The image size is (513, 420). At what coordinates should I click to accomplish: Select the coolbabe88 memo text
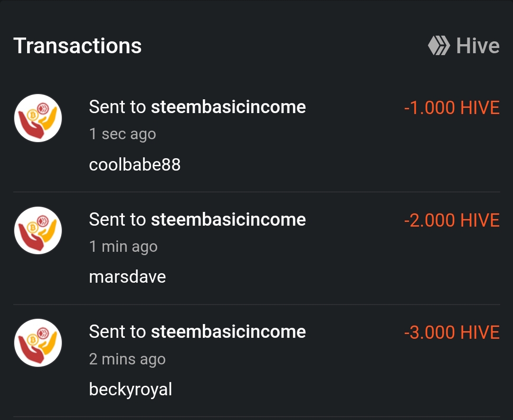pos(134,165)
